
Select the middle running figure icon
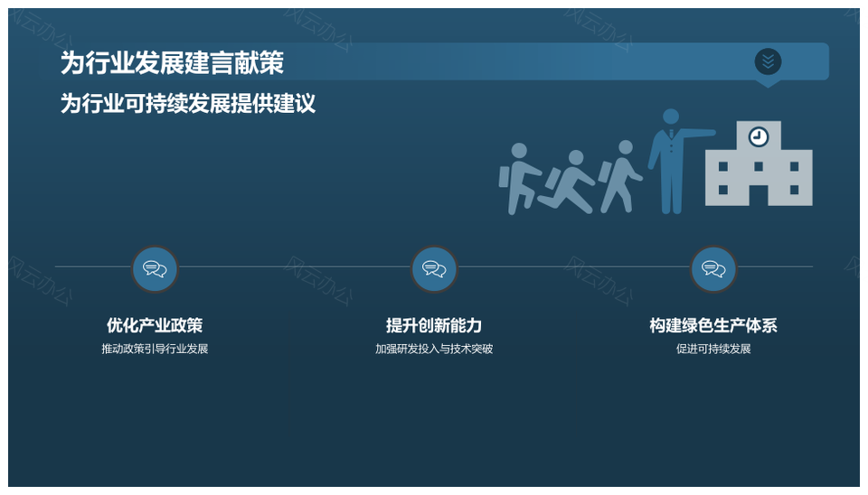tap(568, 182)
